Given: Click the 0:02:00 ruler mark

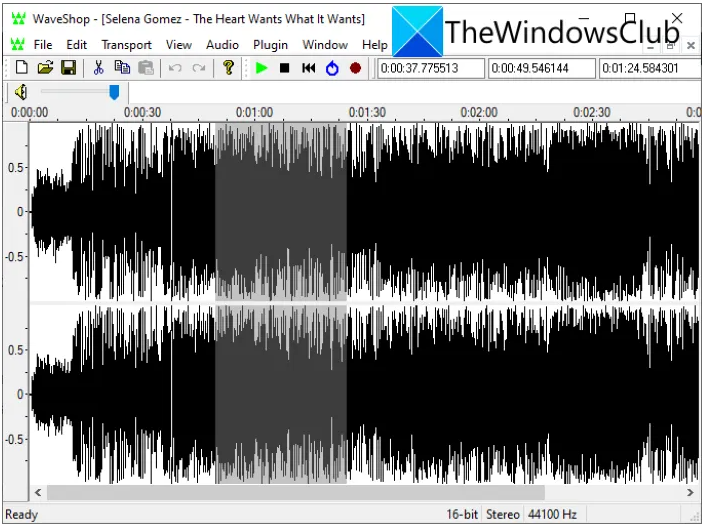Looking at the screenshot, I should click(479, 112).
